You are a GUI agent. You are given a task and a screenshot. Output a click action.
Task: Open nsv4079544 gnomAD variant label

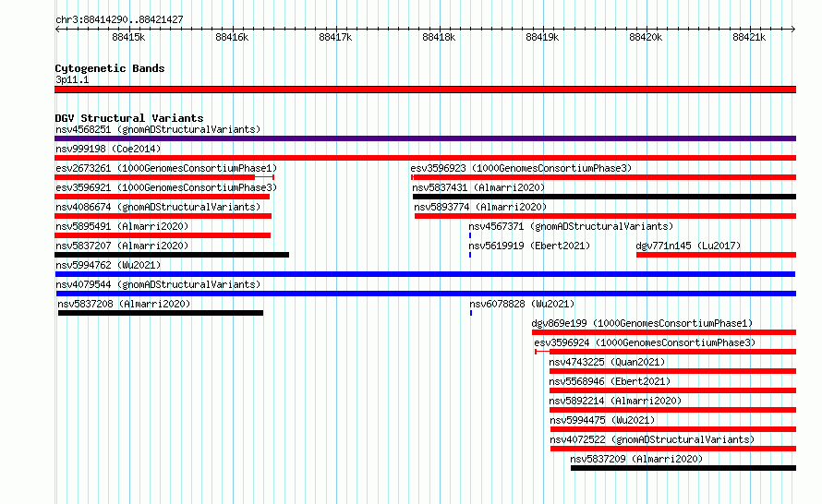click(158, 284)
